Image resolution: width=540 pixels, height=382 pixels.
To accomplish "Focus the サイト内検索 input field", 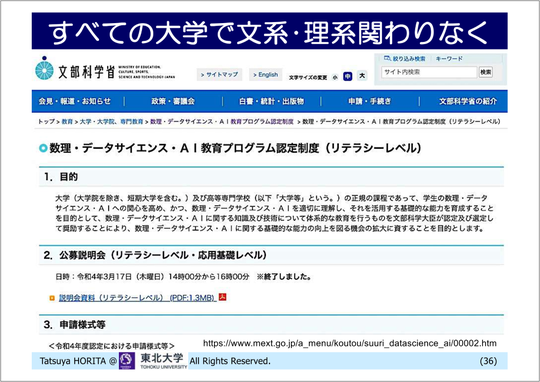I will point(429,72).
